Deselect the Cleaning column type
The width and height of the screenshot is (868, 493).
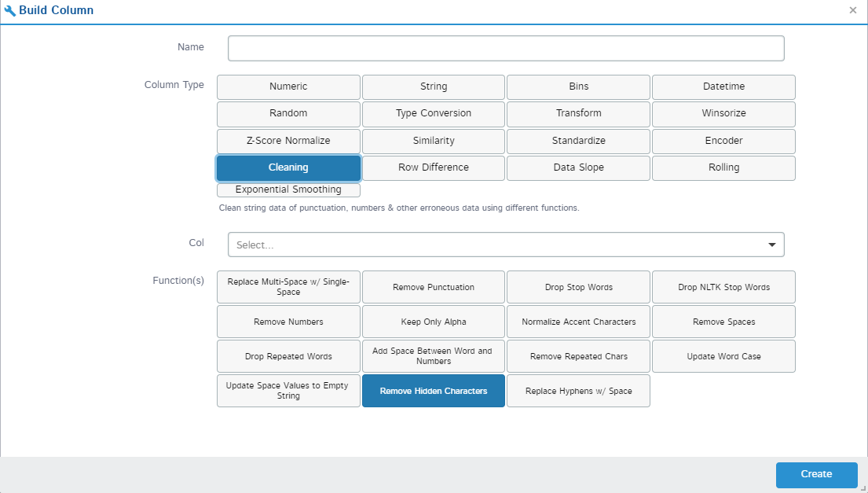point(288,167)
